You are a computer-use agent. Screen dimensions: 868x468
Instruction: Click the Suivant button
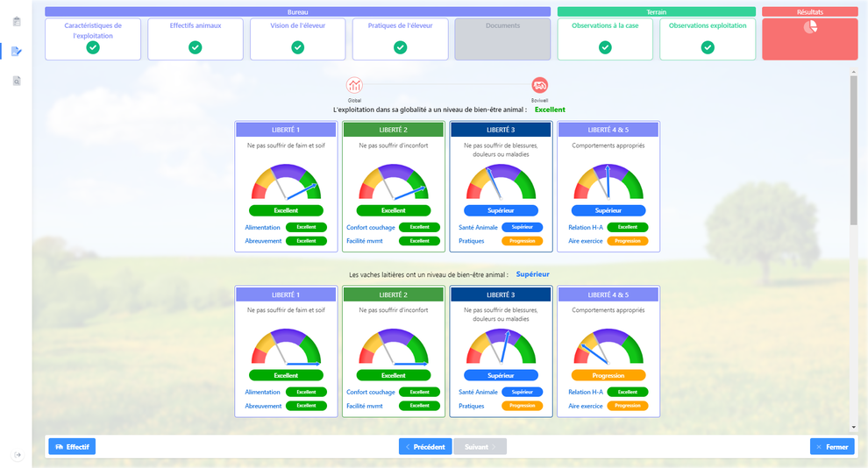[480, 447]
